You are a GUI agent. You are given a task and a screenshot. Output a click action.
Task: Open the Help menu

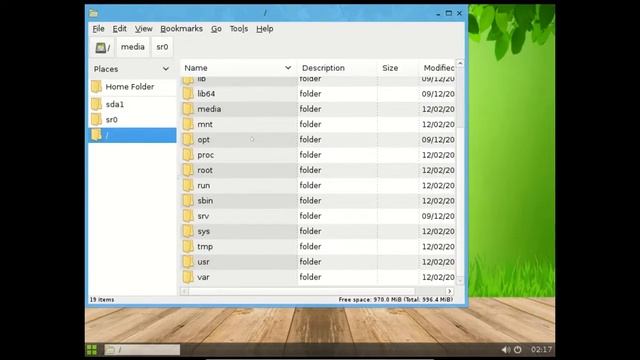(x=264, y=29)
